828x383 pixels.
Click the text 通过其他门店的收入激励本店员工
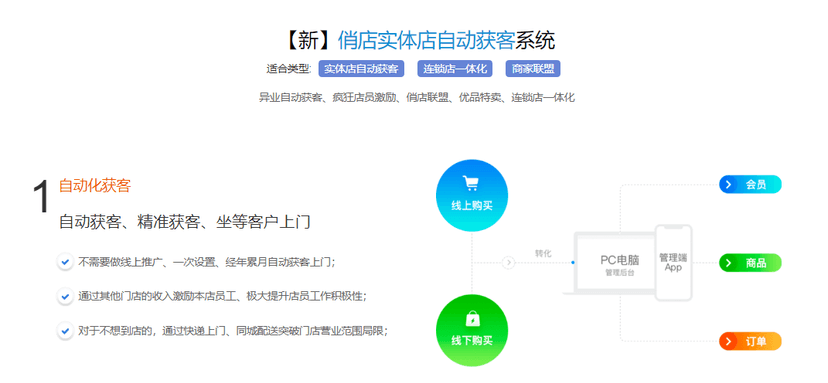(222, 296)
